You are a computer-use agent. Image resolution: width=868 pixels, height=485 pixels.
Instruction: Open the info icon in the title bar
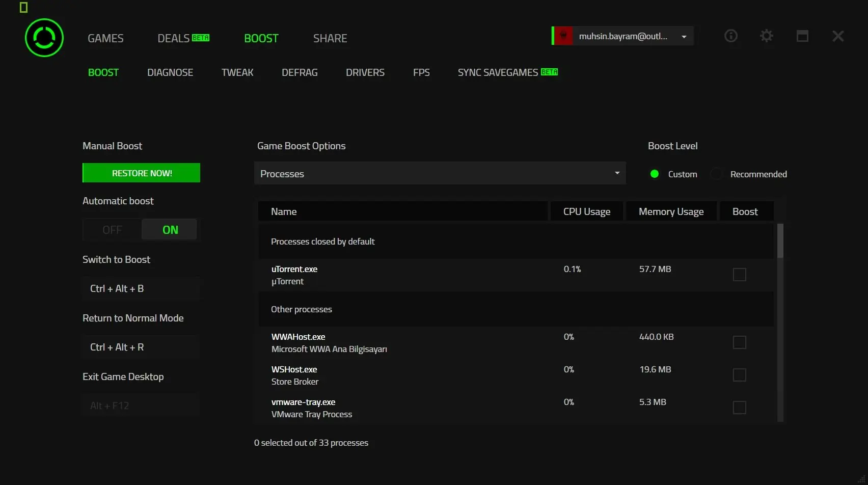pyautogui.click(x=731, y=36)
